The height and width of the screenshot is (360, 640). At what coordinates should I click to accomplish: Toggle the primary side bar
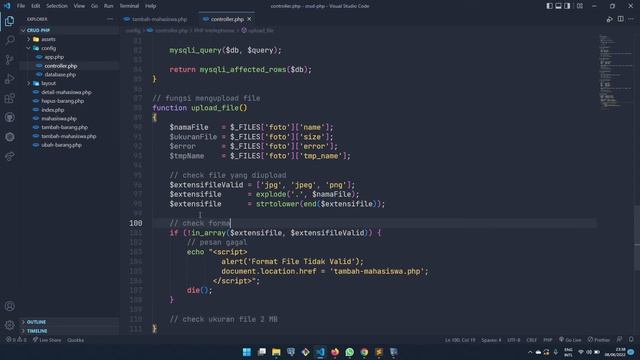549,6
